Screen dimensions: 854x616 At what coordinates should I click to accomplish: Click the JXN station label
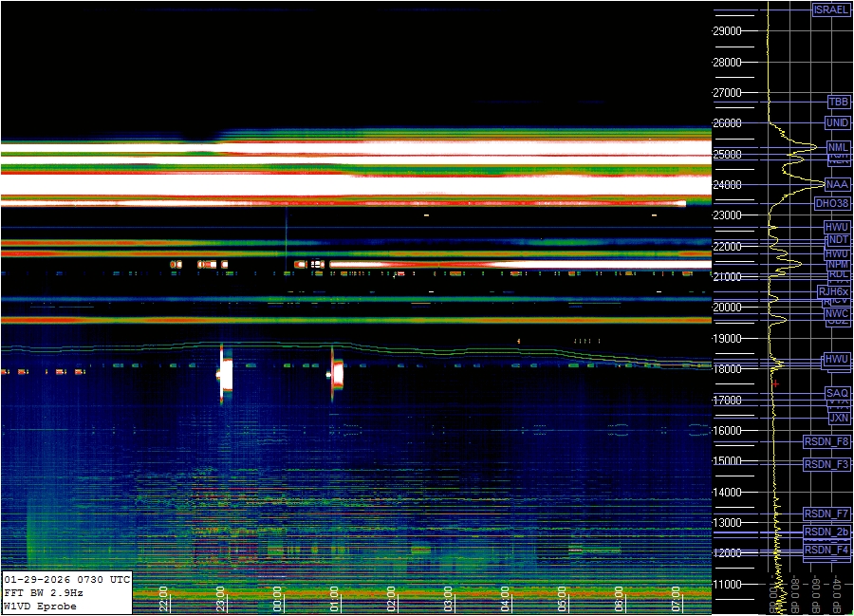(838, 418)
